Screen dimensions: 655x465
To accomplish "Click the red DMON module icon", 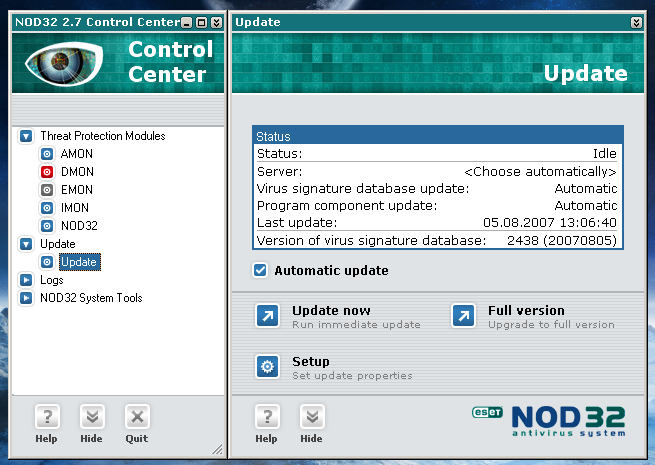I will [x=47, y=172].
